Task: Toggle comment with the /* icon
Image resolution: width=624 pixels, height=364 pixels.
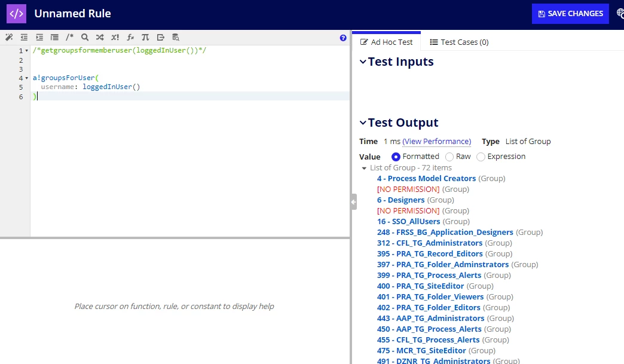Action: 70,38
